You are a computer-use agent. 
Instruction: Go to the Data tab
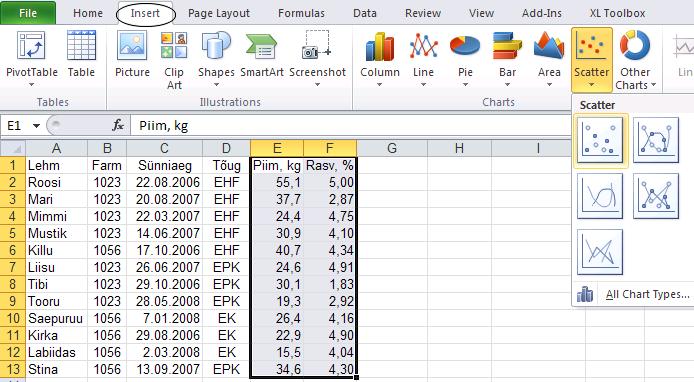(365, 13)
